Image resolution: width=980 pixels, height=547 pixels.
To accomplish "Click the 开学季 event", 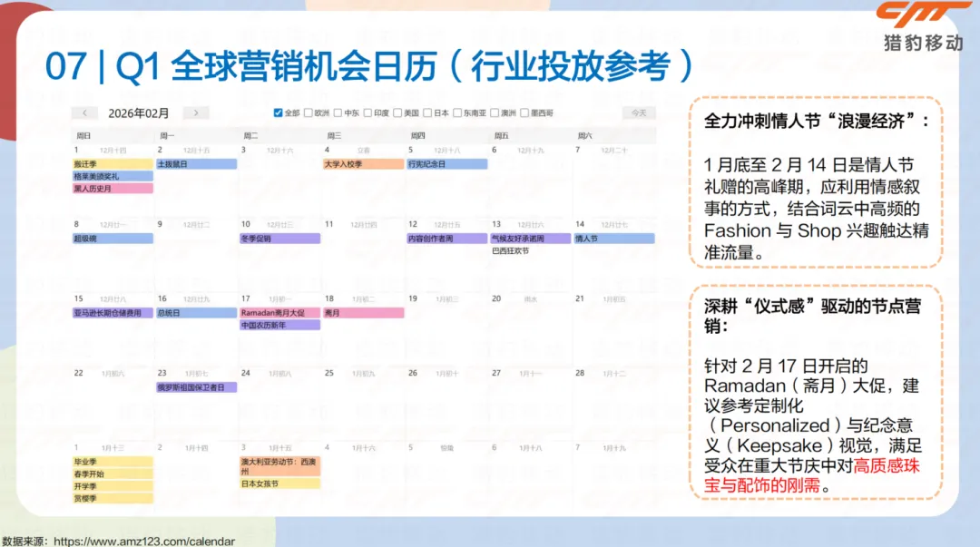I will click(x=113, y=485).
